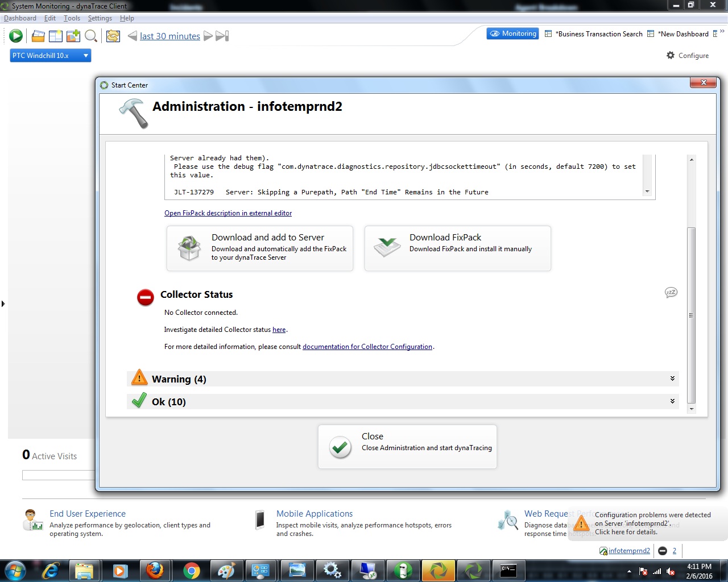Step back to the previous timeframe
The image size is (728, 582).
click(x=133, y=36)
